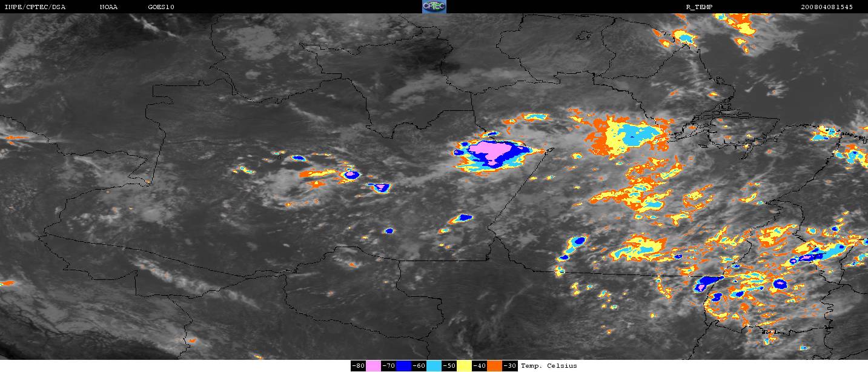Click the -30 legend value

point(509,366)
